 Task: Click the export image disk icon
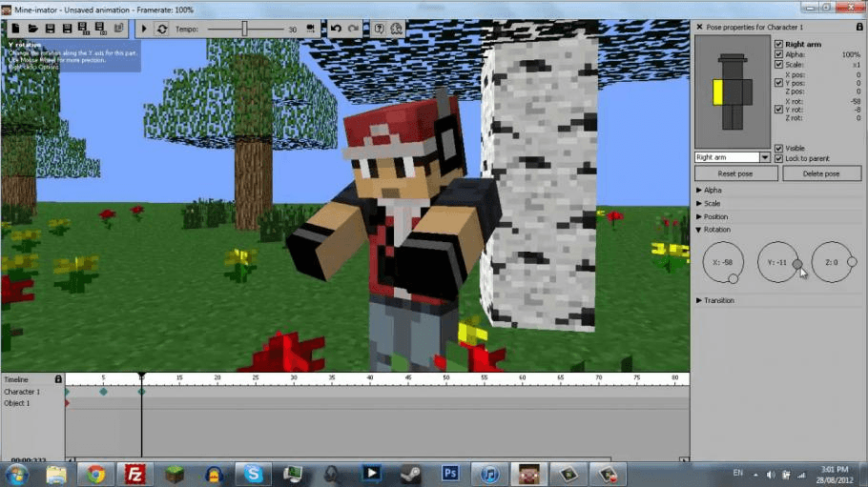click(100, 29)
